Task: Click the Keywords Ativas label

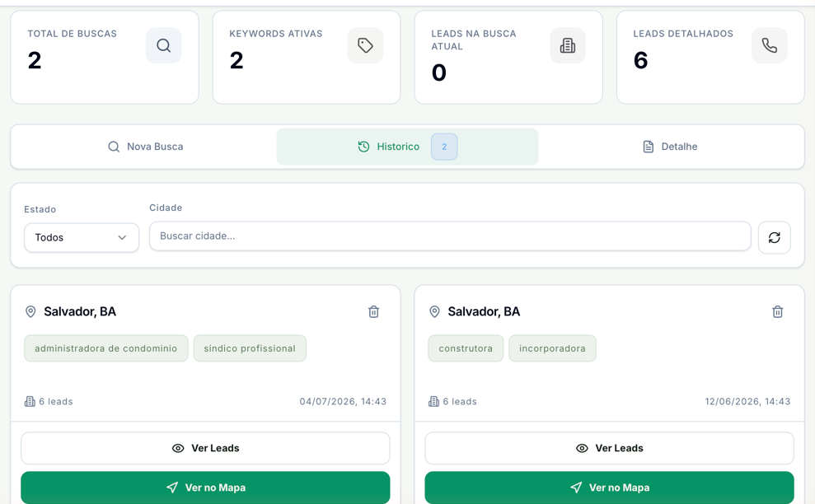Action: (276, 34)
